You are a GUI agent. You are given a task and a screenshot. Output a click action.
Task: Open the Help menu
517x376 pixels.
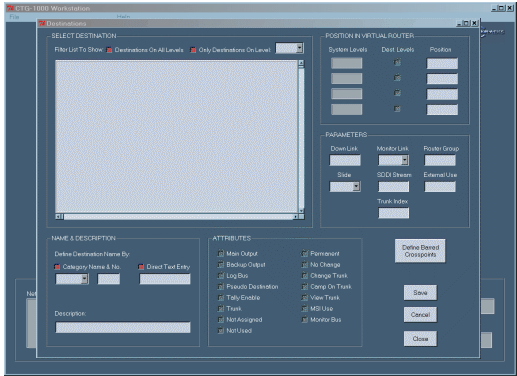click(x=123, y=16)
